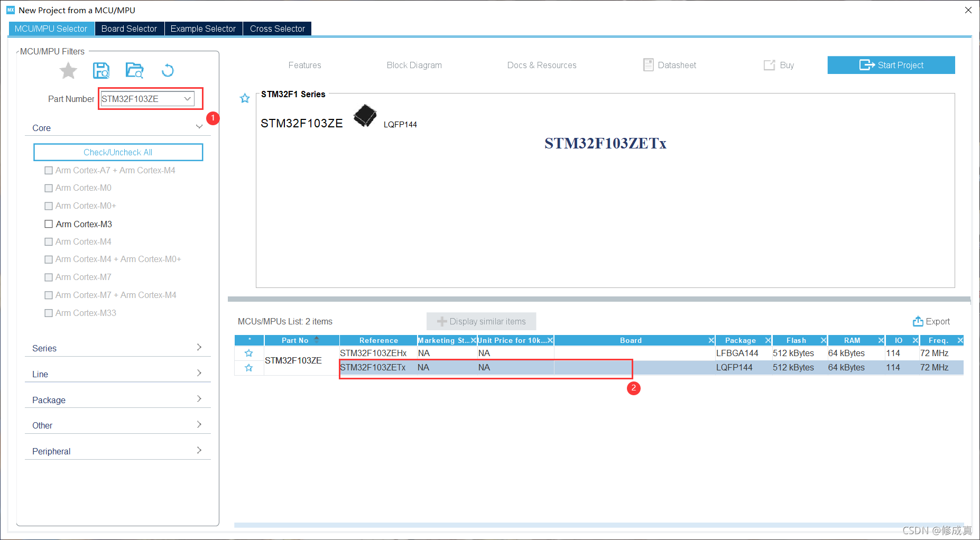Image resolution: width=980 pixels, height=540 pixels.
Task: Remove the IO column
Action: (916, 340)
